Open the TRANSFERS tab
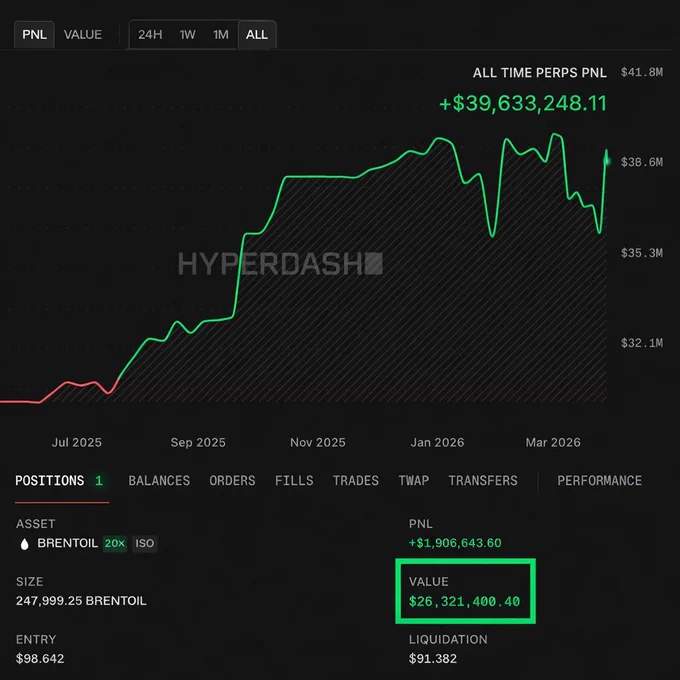The height and width of the screenshot is (680, 680). 483,481
